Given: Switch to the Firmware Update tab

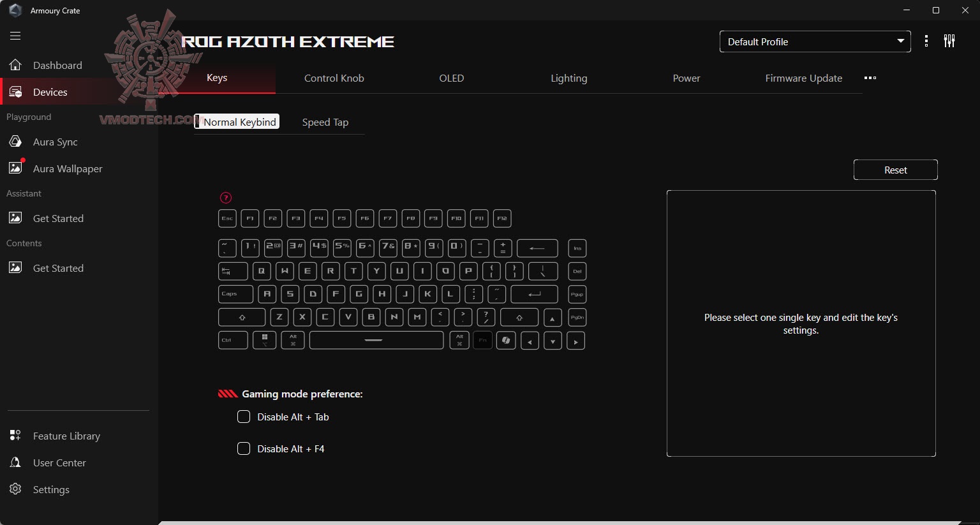Looking at the screenshot, I should click(804, 78).
